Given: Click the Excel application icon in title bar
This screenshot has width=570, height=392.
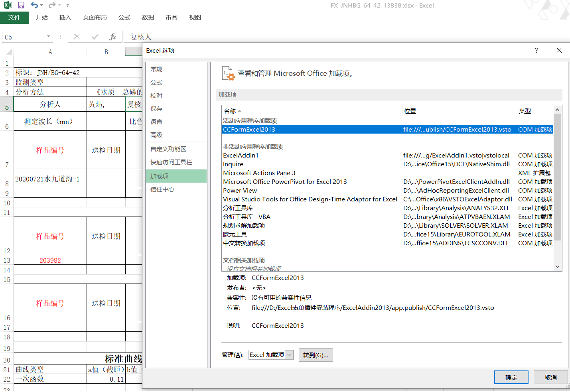Looking at the screenshot, I should pos(8,6).
